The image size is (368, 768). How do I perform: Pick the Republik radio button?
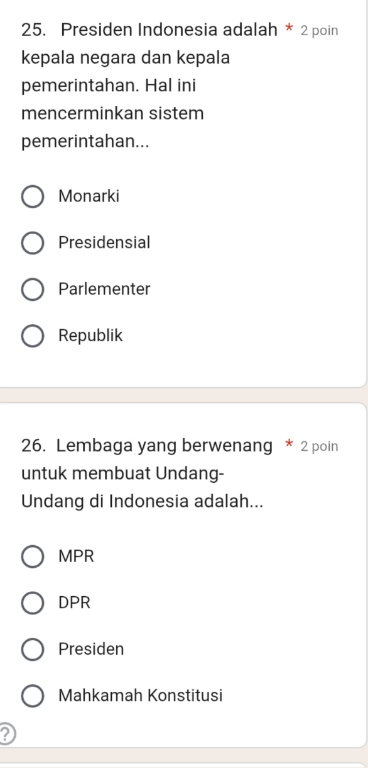tap(32, 336)
